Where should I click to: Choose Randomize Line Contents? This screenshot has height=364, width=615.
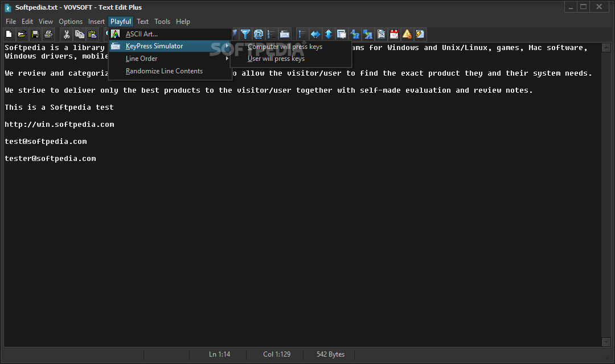(x=170, y=71)
